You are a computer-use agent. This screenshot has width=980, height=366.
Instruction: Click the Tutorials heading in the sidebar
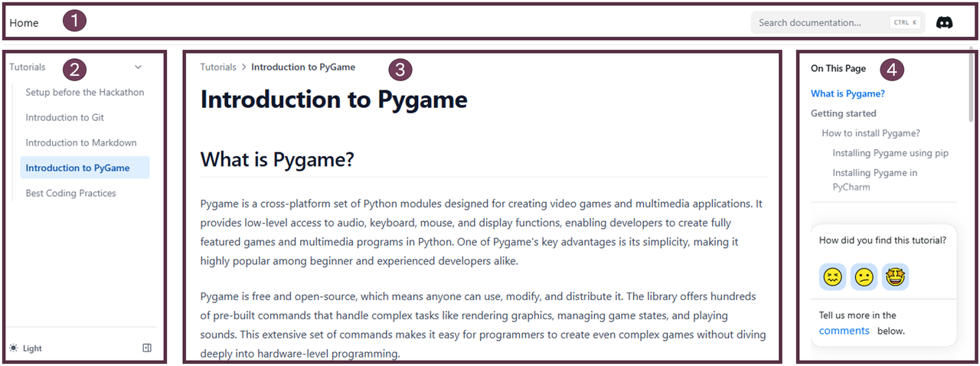28,67
